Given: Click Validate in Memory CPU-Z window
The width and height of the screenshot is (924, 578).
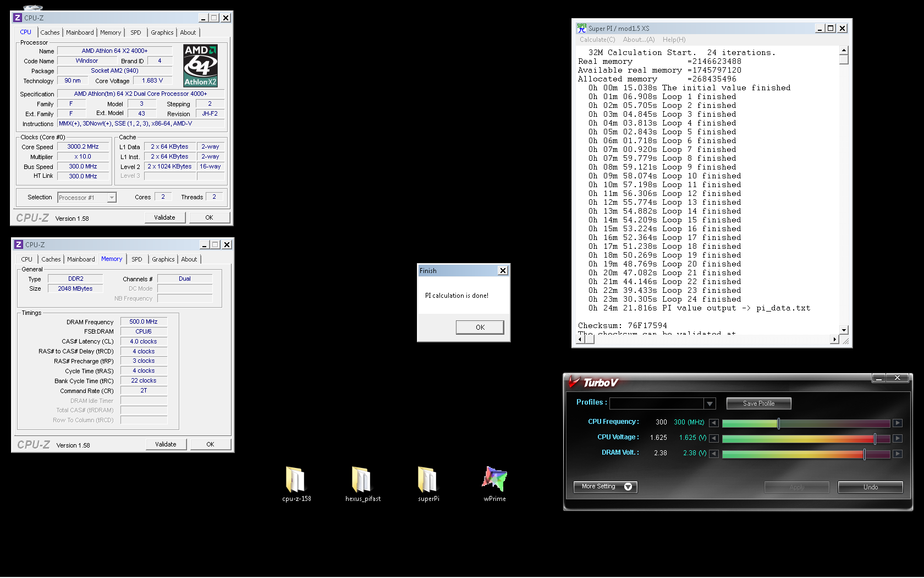Looking at the screenshot, I should pyautogui.click(x=166, y=444).
